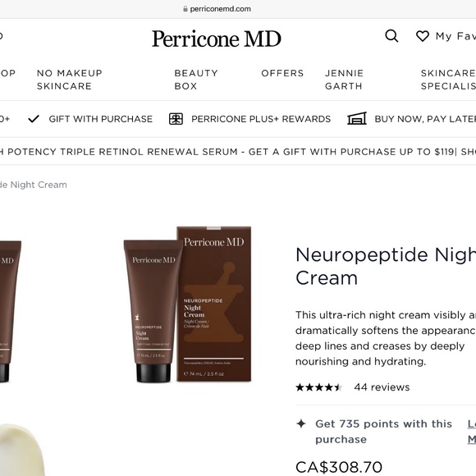Click the lock icon in address bar
The width and height of the screenshot is (476, 476).
click(185, 9)
